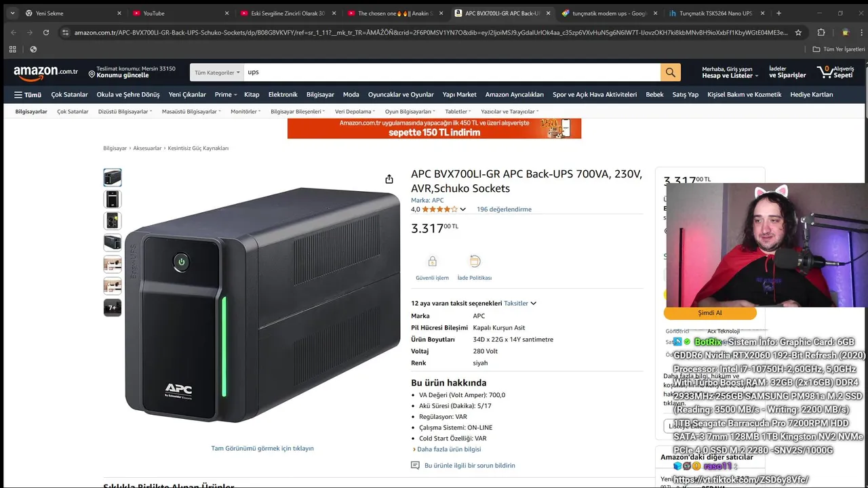Click the Güvenli işlem lock icon
The width and height of the screenshot is (868, 488).
(432, 262)
